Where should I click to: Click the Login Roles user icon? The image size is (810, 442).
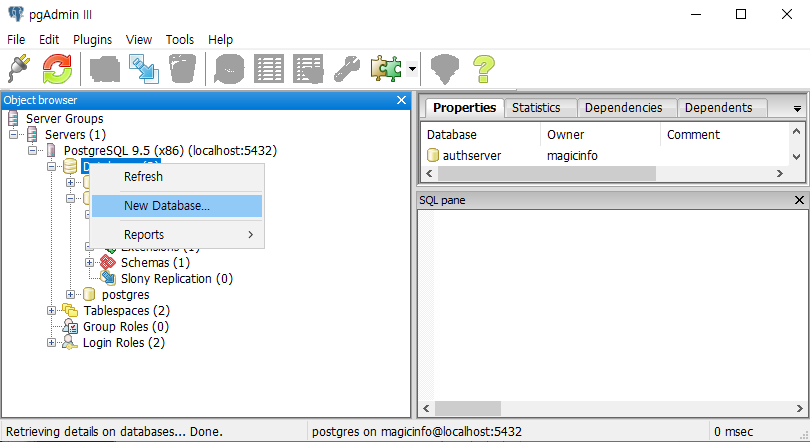(x=69, y=342)
